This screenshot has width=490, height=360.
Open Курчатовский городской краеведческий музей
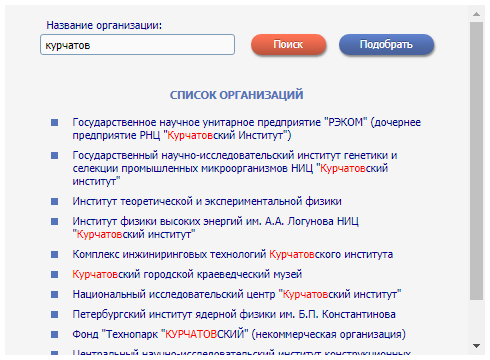(187, 274)
